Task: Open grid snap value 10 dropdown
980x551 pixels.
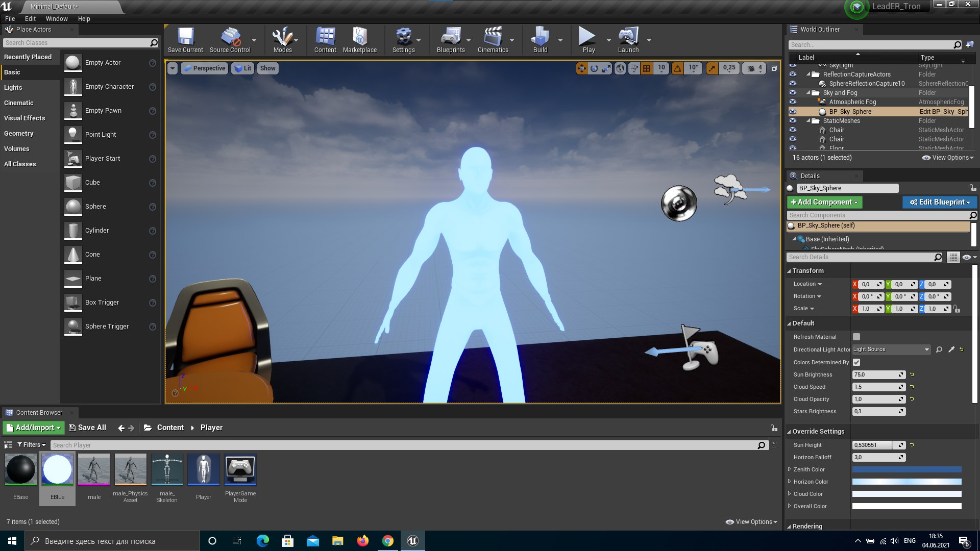Action: click(x=661, y=68)
